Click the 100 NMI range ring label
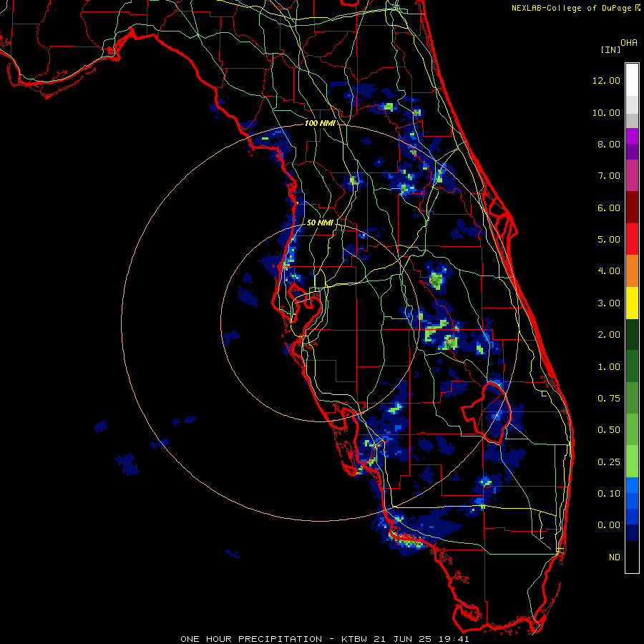 pos(319,123)
